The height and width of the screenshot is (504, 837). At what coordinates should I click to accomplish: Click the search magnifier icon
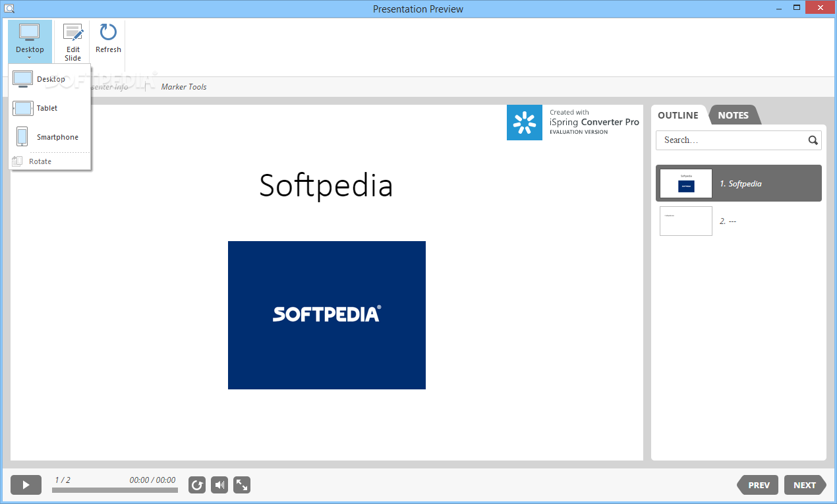pyautogui.click(x=813, y=140)
